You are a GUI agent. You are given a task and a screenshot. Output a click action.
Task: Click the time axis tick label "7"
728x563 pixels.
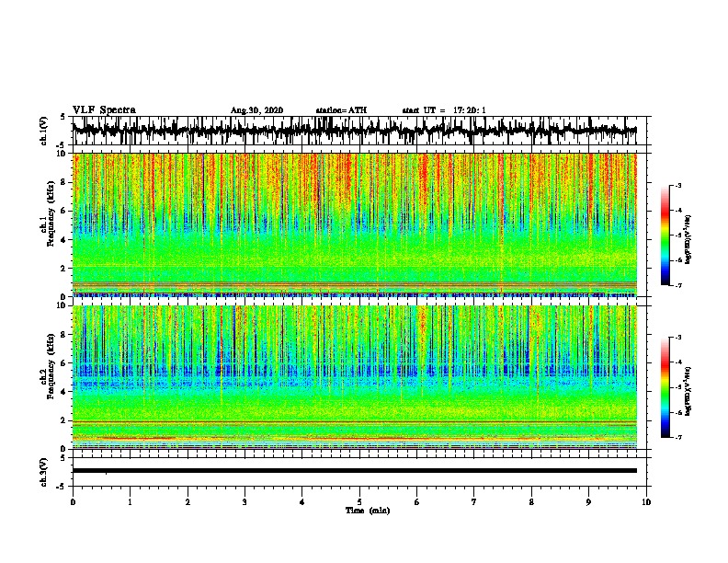(x=474, y=502)
